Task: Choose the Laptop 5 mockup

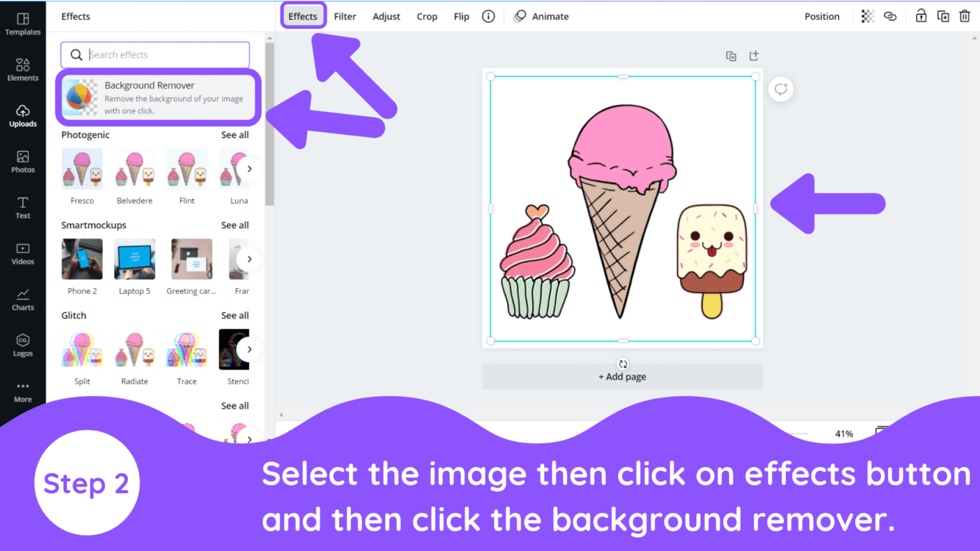Action: click(135, 259)
